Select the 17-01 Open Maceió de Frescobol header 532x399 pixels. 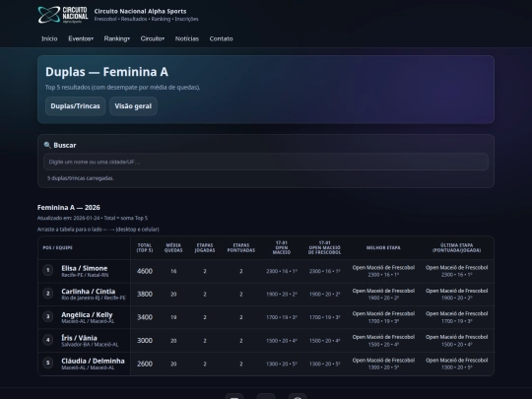(325, 247)
